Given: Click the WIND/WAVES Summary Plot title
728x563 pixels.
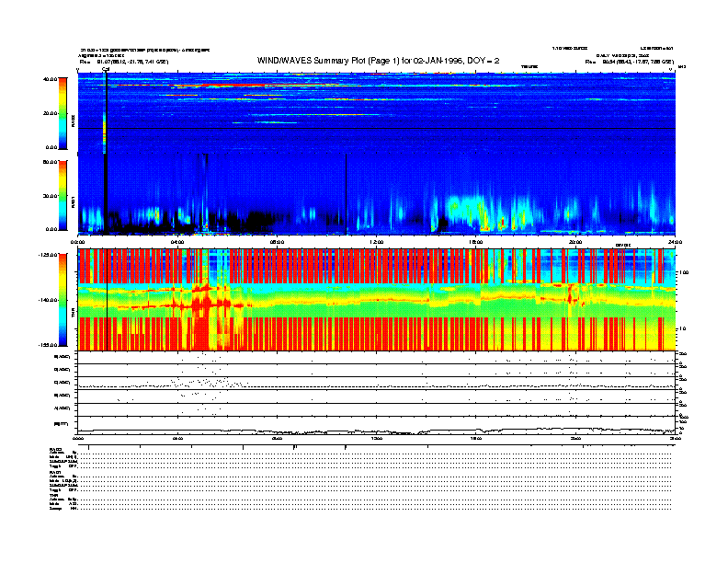Looking at the screenshot, I should 379,61.
